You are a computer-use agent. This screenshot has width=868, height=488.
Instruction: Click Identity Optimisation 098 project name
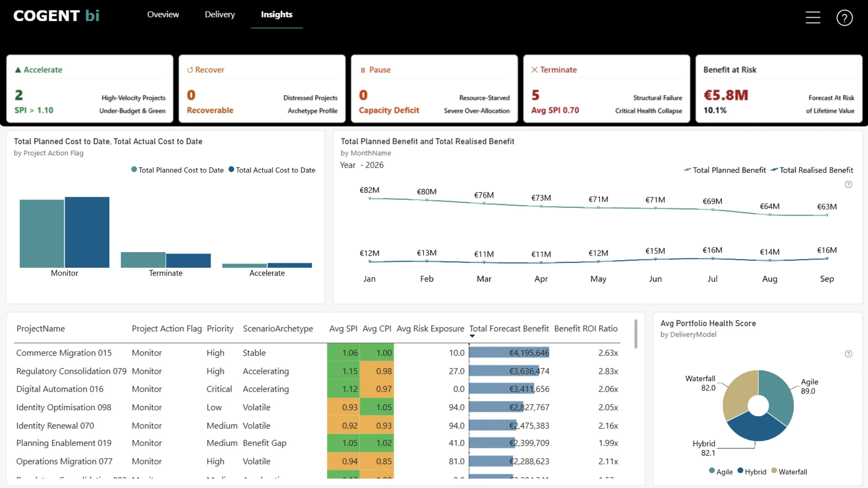(x=64, y=407)
